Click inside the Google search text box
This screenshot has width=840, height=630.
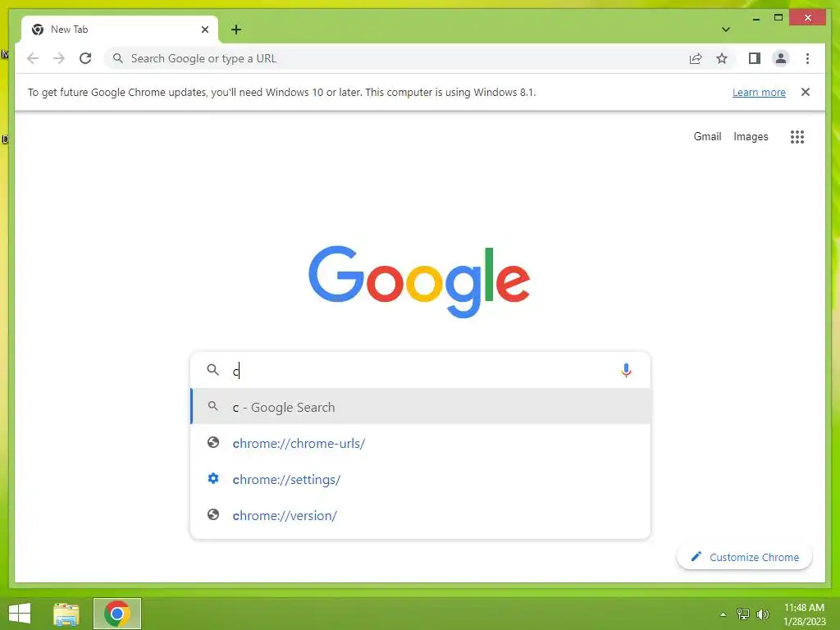click(421, 370)
